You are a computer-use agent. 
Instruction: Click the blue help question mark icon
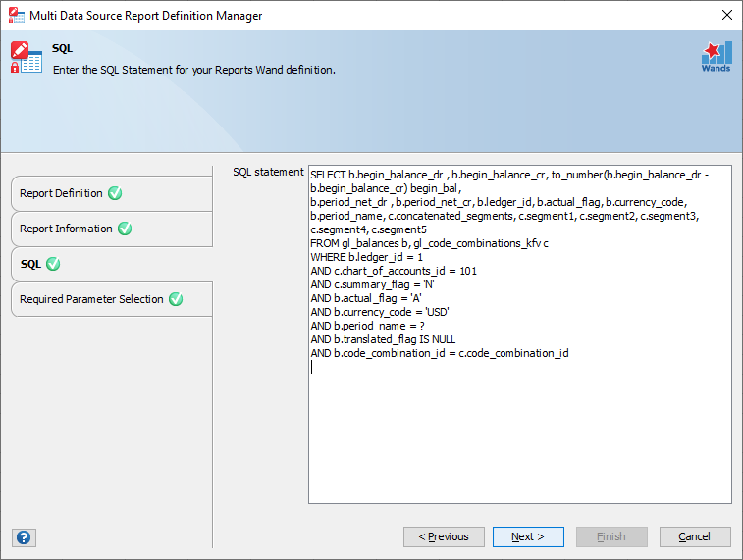coord(24,537)
